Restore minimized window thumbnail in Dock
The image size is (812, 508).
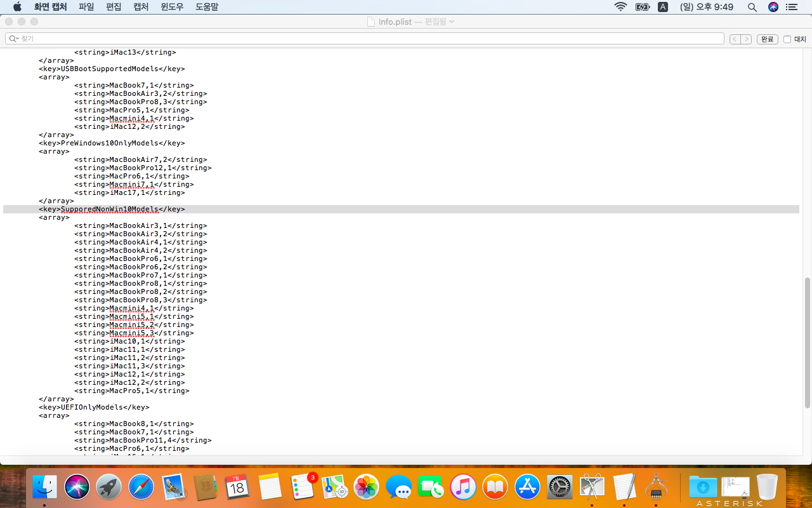coord(735,486)
